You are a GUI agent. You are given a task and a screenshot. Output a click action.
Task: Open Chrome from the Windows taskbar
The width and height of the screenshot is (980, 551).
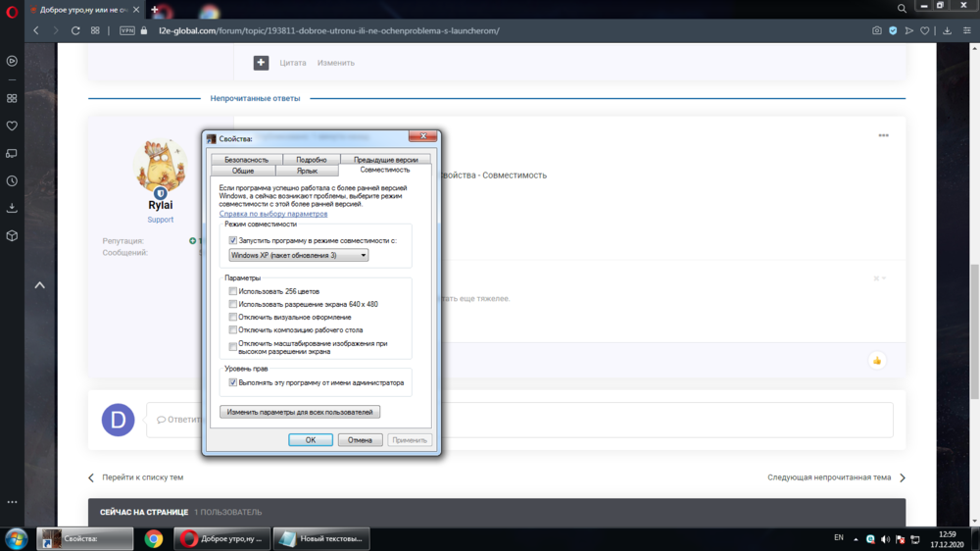tap(154, 538)
